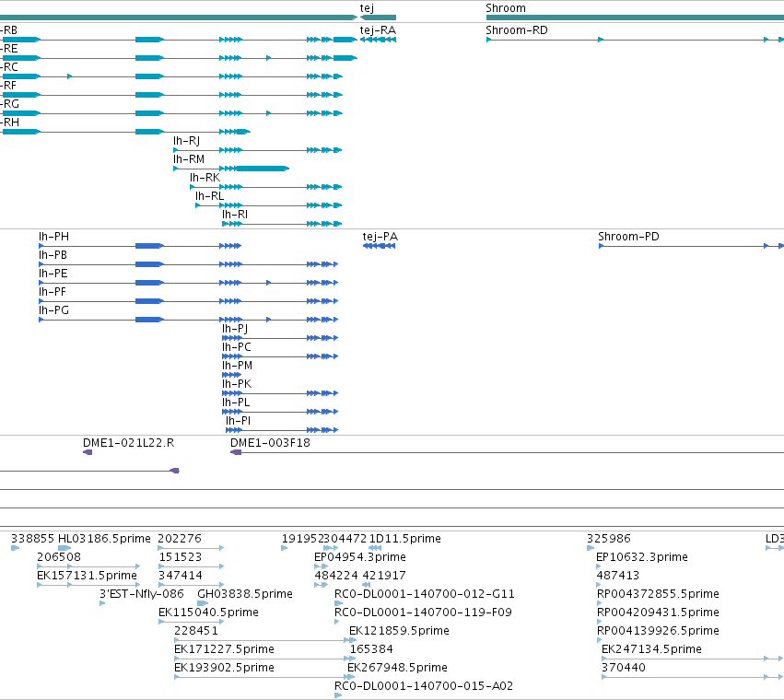Select the Shroom gene label
The height and width of the screenshot is (700, 784).
tap(506, 8)
